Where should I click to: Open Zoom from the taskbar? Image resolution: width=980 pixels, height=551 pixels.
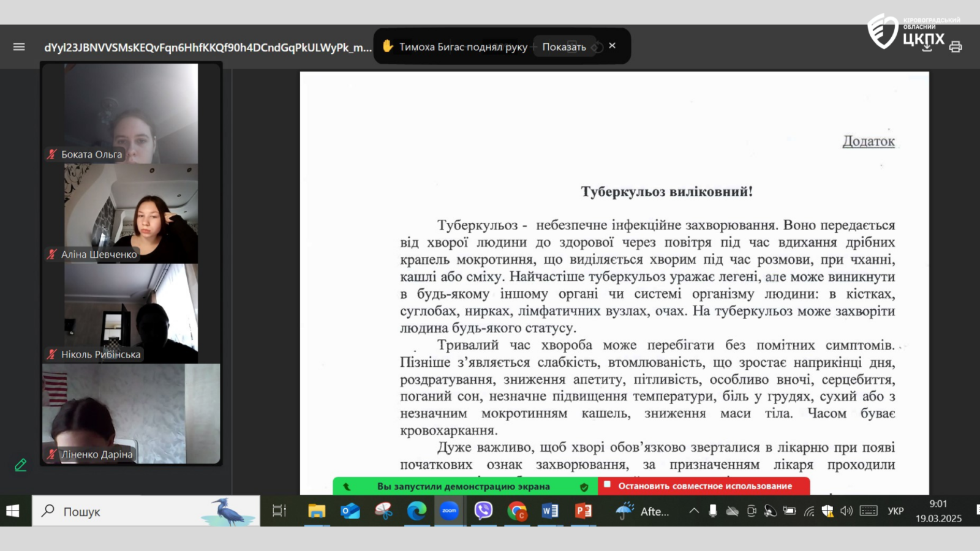point(450,511)
